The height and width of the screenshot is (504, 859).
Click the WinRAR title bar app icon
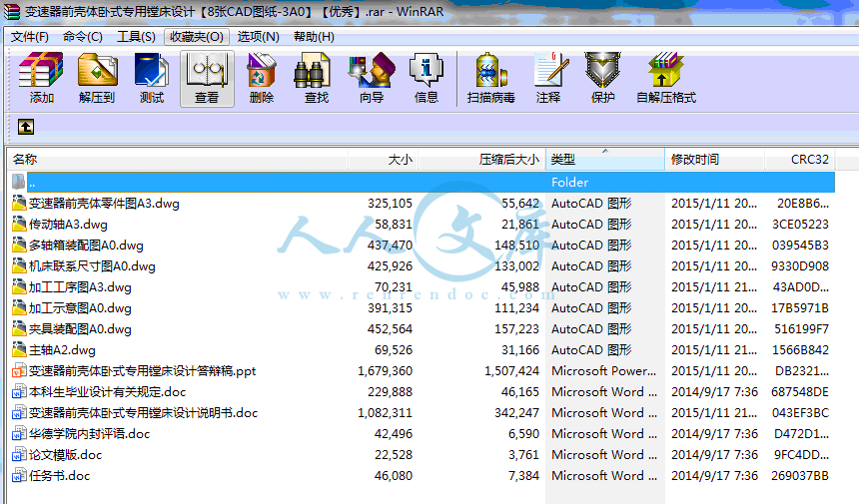click(12, 12)
